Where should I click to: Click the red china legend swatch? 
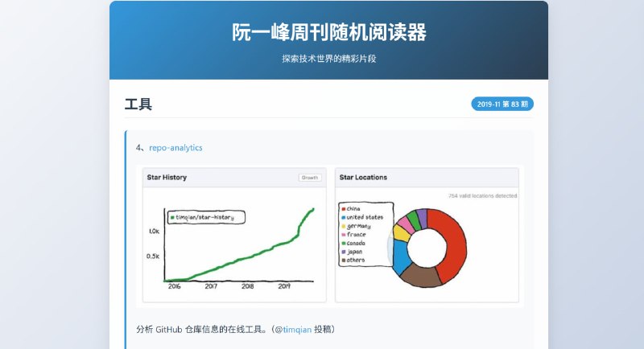click(x=344, y=208)
